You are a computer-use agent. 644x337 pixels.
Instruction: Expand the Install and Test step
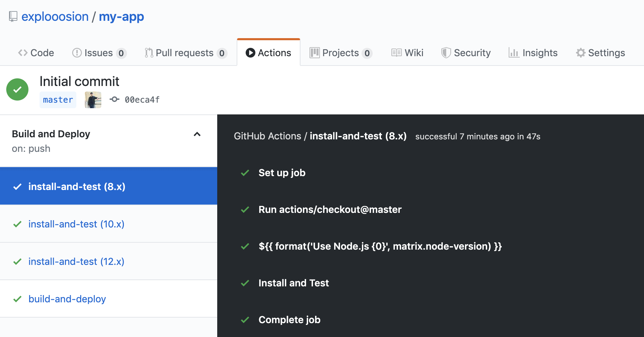coord(294,283)
